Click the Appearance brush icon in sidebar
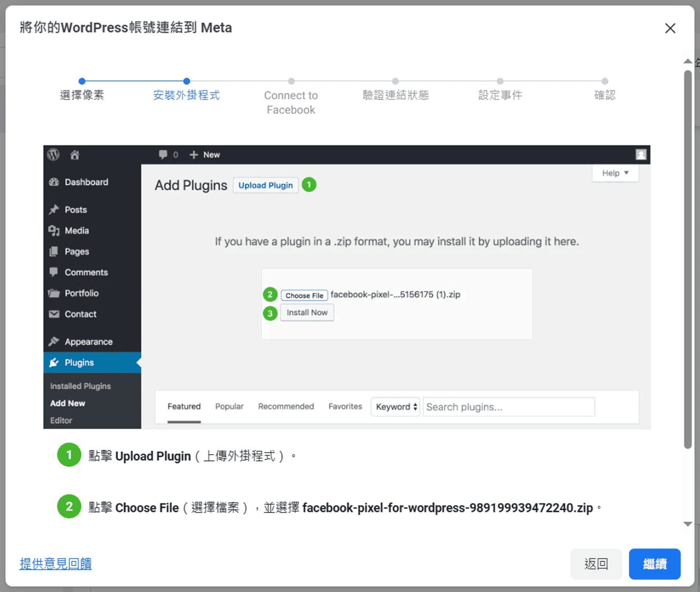 pos(54,342)
